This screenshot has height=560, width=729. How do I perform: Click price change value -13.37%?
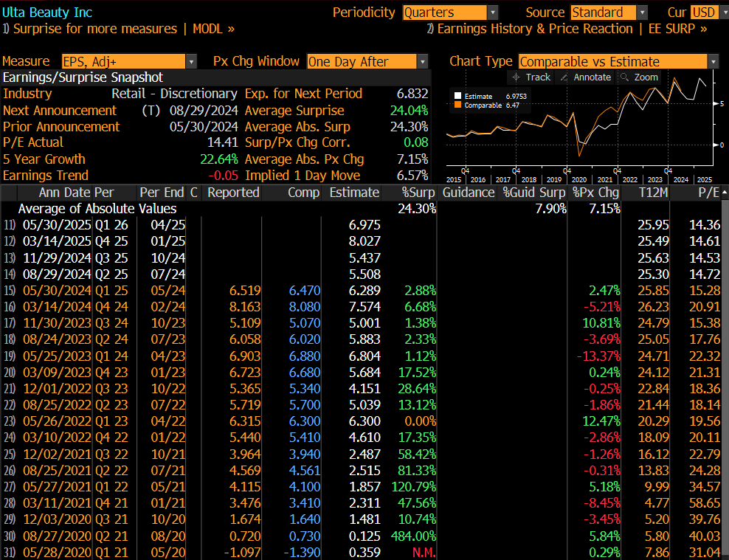tap(598, 356)
